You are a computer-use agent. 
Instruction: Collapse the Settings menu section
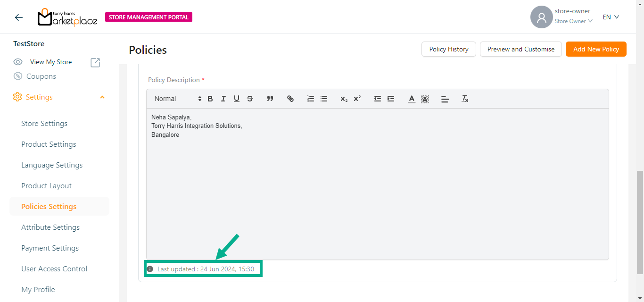102,97
